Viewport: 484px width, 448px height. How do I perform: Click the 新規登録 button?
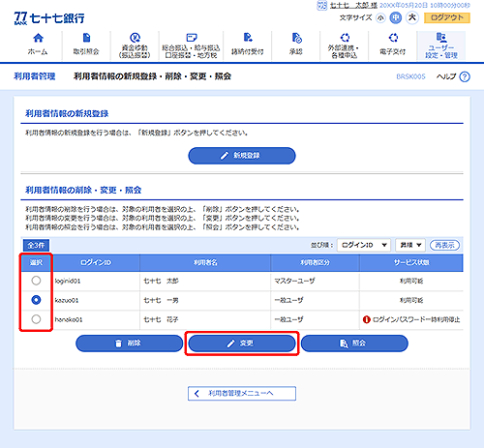click(242, 156)
